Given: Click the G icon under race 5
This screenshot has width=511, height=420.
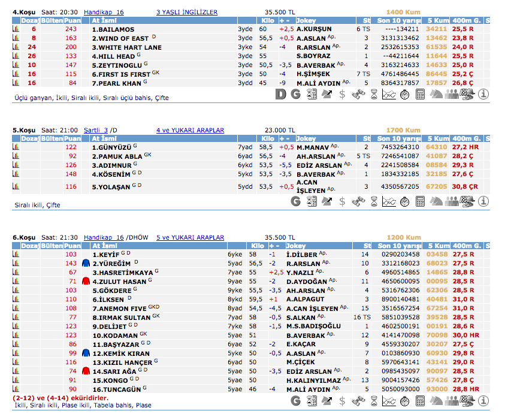Looking at the screenshot, I should point(295,202).
